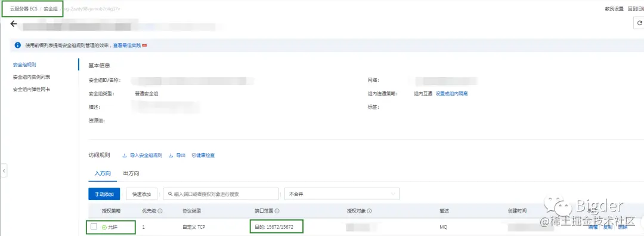
Task: Open 安全组内弹性网卡 in left menu
Action: (x=32, y=90)
